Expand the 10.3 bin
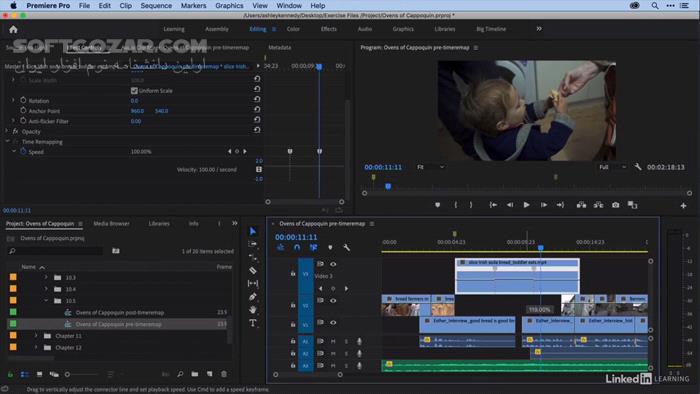The width and height of the screenshot is (700, 394). pyautogui.click(x=46, y=277)
